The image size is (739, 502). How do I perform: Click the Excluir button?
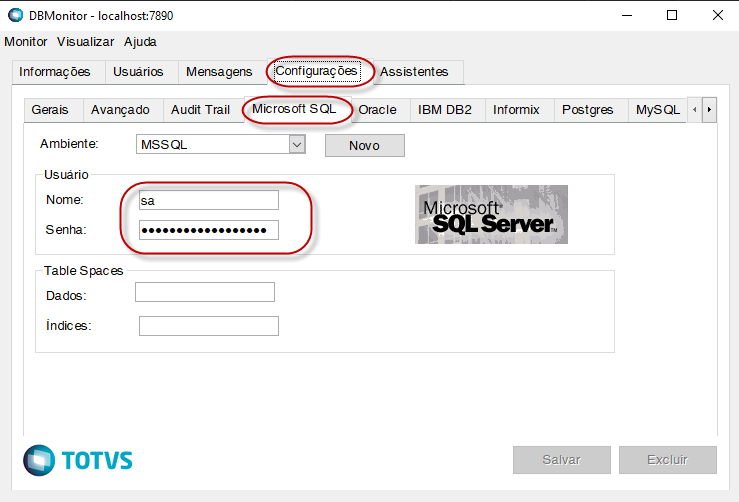click(x=668, y=460)
